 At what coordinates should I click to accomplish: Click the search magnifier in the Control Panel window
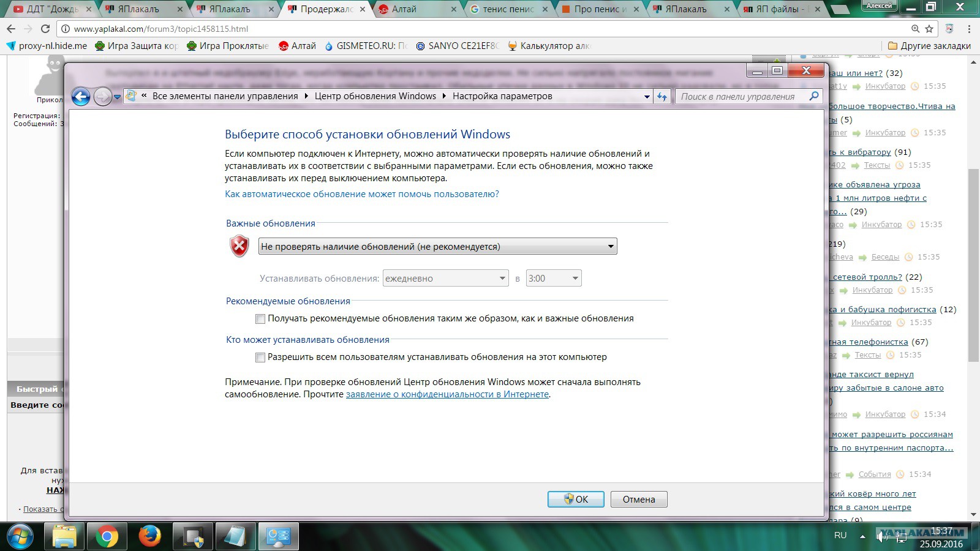[x=814, y=96]
